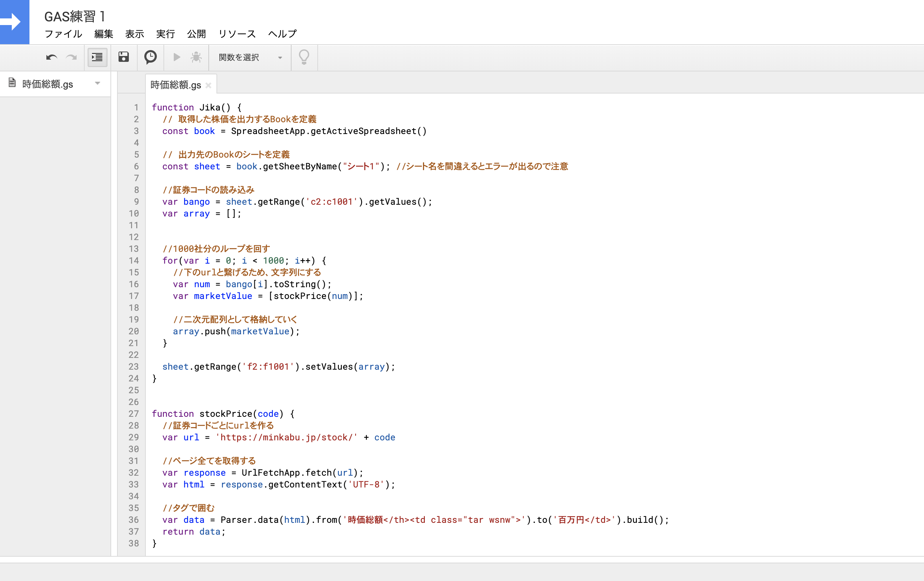Viewport: 924px width, 581px height.
Task: Open the 編集 menu
Action: click(x=103, y=34)
